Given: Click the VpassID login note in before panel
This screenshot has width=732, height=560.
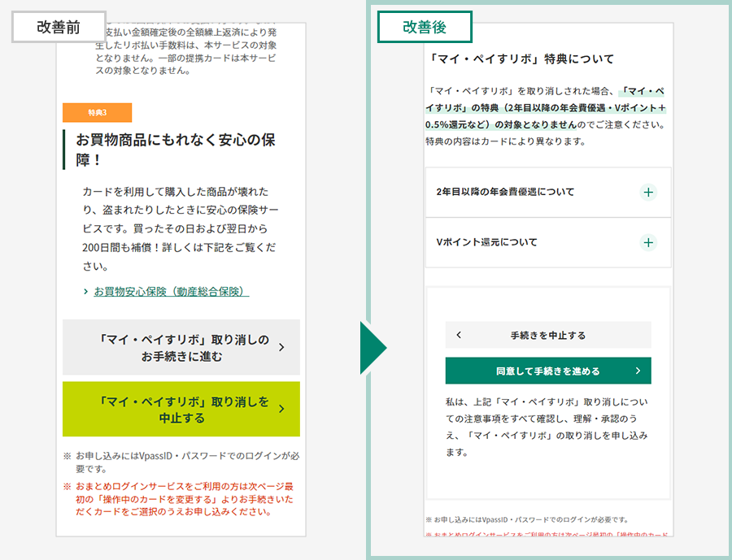Looking at the screenshot, I should [x=181, y=462].
